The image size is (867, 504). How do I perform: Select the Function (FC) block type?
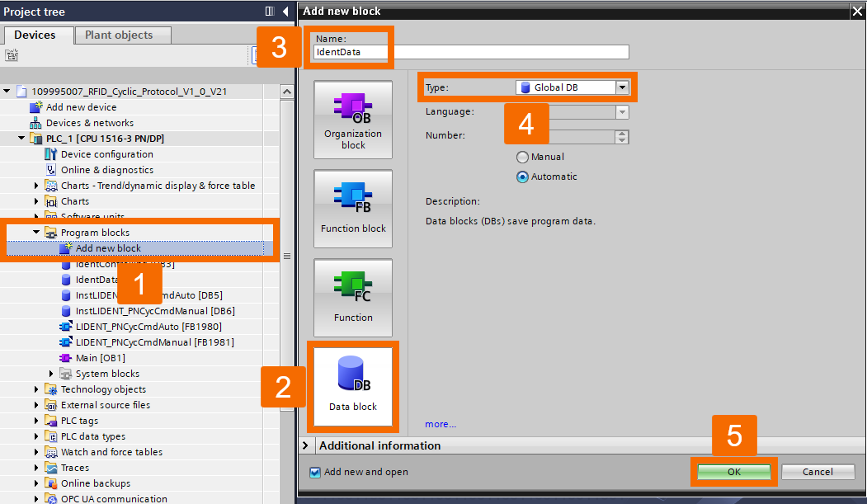pyautogui.click(x=353, y=298)
